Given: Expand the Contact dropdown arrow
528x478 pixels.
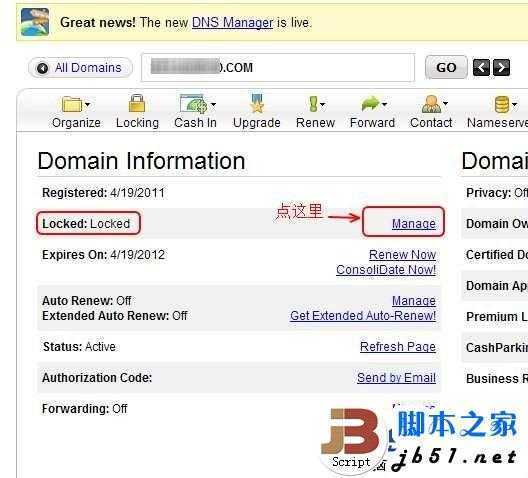Looking at the screenshot, I should [x=446, y=103].
